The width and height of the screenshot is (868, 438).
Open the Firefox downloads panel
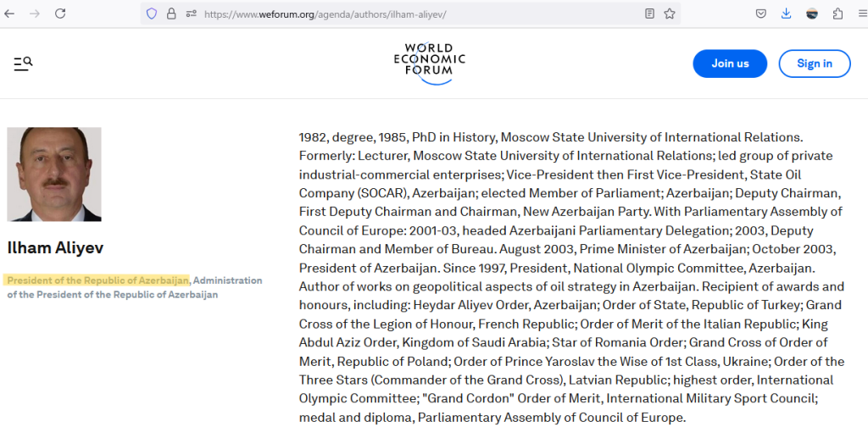click(x=786, y=14)
